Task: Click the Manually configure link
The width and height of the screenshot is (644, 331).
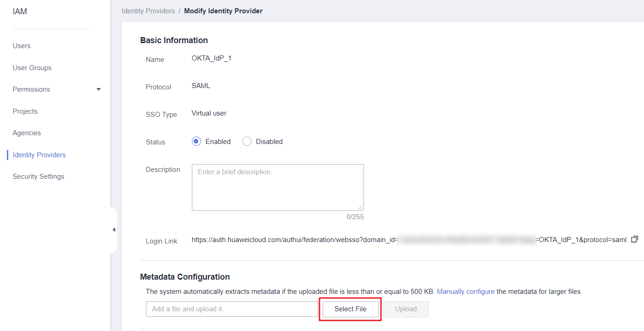Action: coord(465,292)
